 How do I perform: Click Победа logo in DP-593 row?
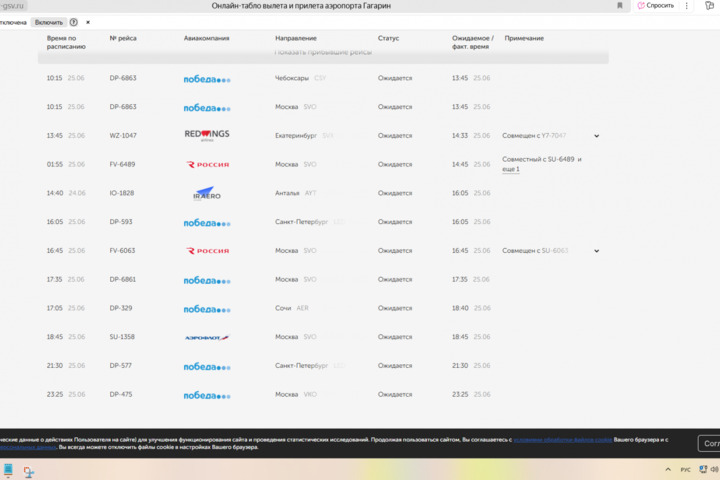point(207,223)
